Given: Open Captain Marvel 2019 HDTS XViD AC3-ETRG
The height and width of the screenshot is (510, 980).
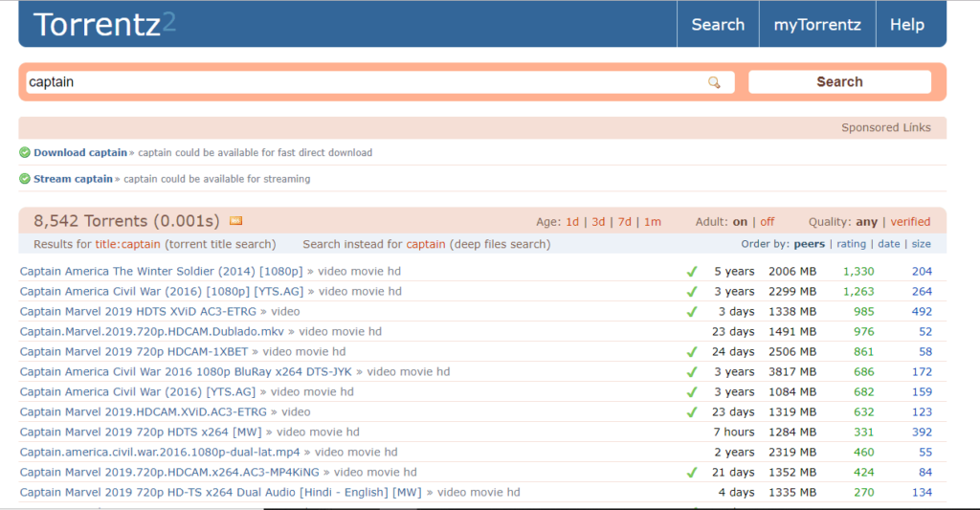Looking at the screenshot, I should click(x=138, y=311).
